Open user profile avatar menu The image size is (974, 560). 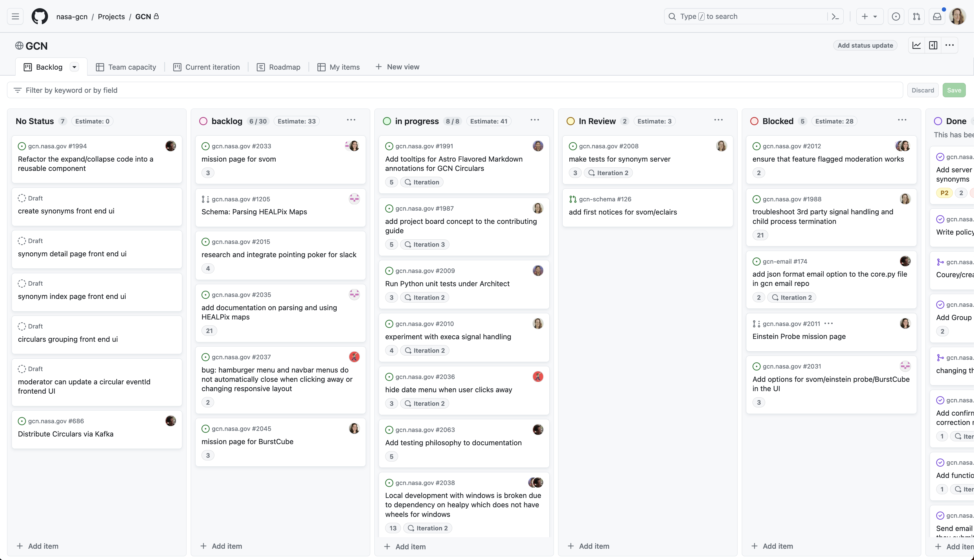pyautogui.click(x=957, y=17)
